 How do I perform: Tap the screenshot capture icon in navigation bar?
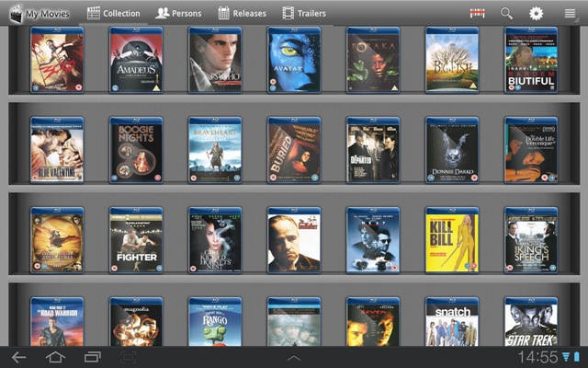coord(129,357)
